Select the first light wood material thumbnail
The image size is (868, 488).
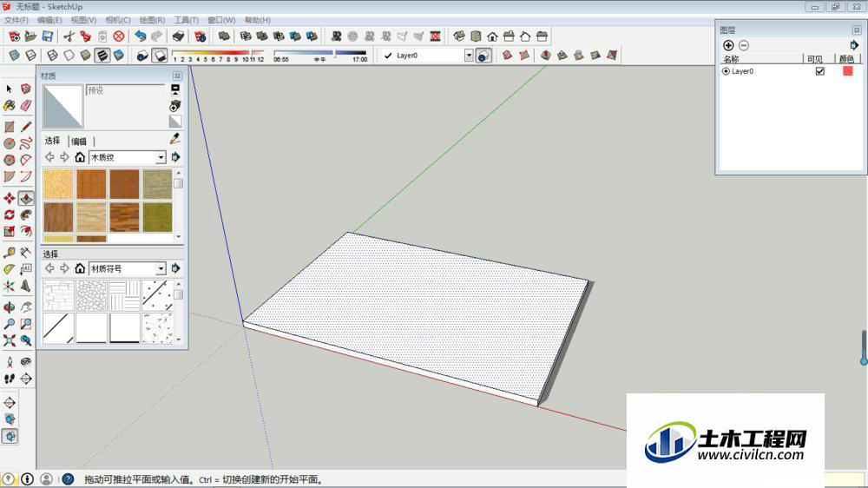click(x=58, y=184)
